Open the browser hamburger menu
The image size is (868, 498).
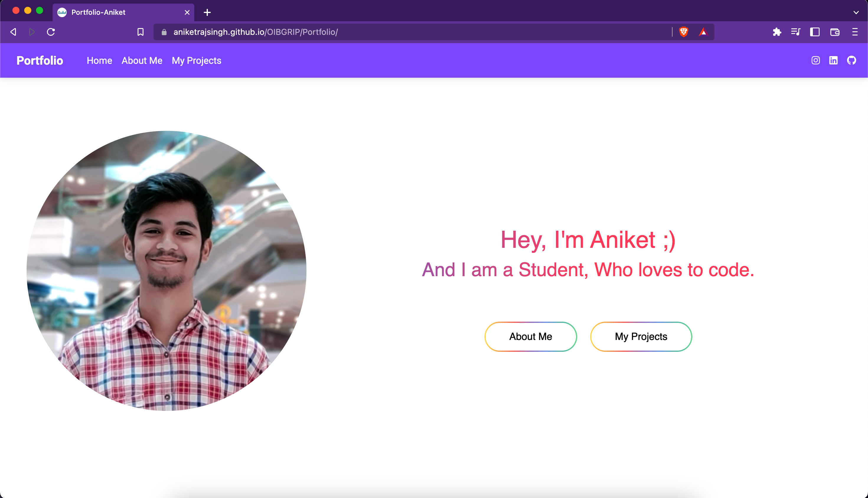855,32
